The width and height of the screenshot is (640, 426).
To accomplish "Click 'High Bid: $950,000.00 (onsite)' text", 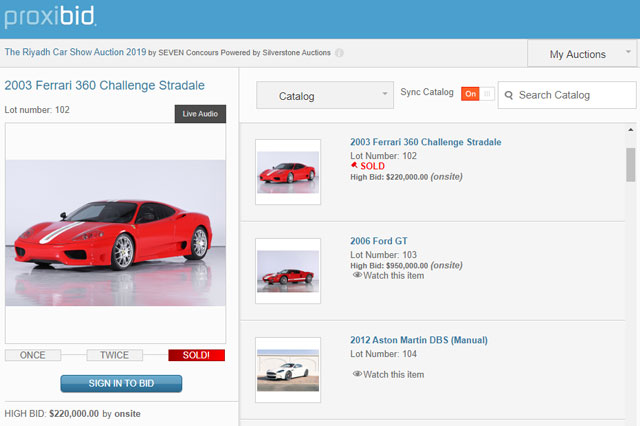I will pos(407,265).
